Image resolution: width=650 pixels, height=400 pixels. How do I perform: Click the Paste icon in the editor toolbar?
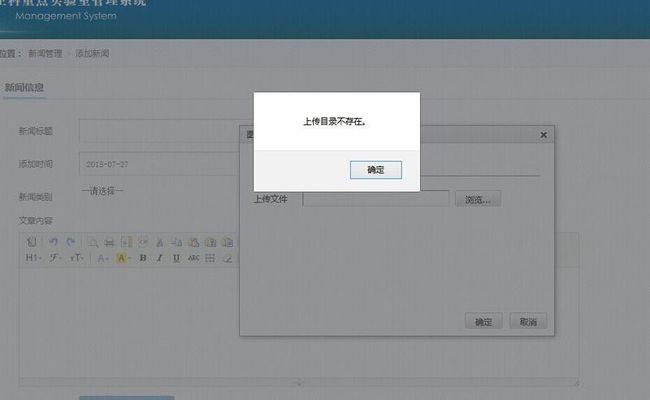click(x=194, y=242)
